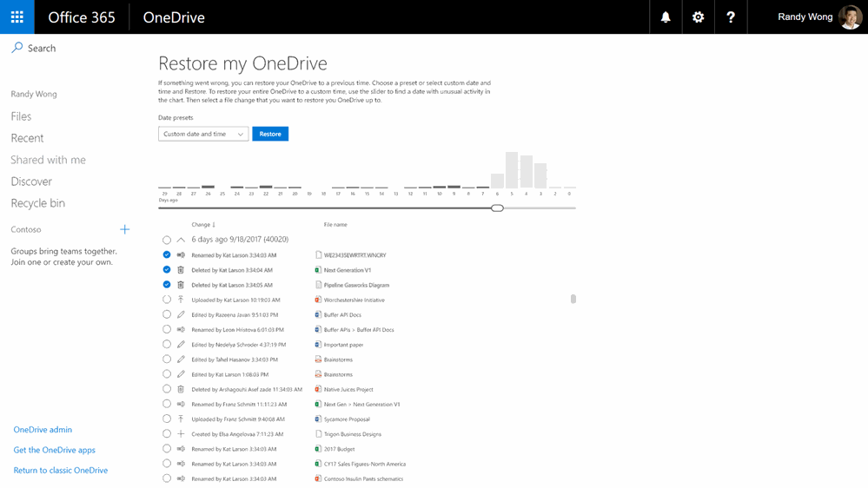Click the OneDrive header title
Viewport: 868px width, 488px height.
point(174,17)
